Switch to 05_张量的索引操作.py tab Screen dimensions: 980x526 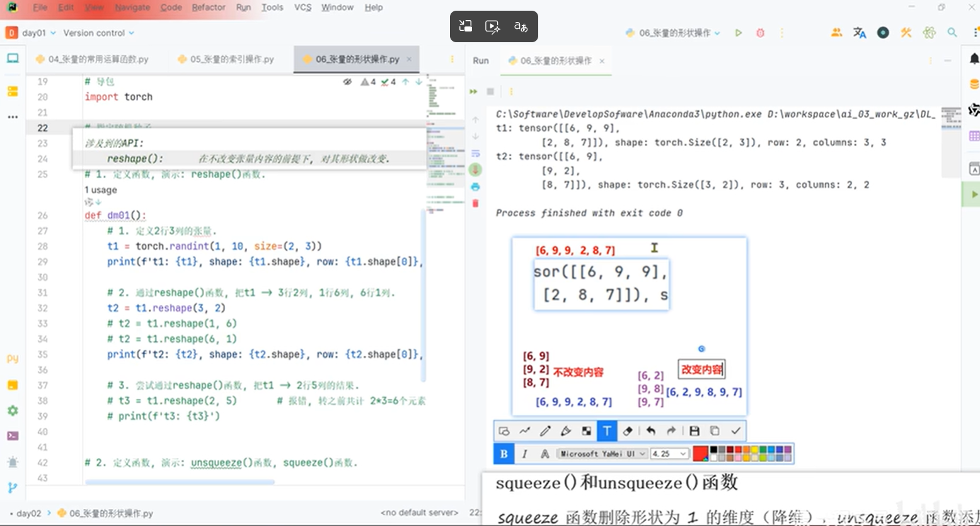click(x=226, y=59)
